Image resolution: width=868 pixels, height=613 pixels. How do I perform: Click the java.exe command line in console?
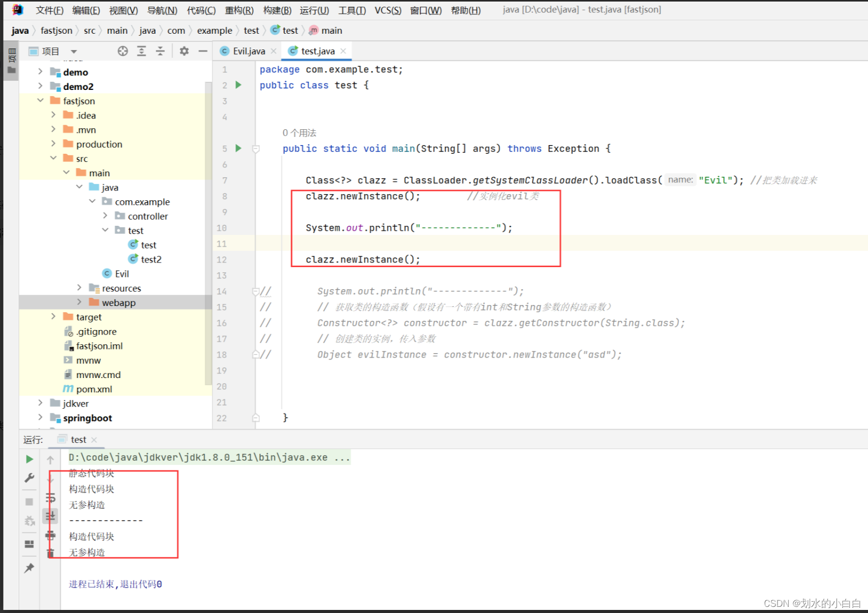point(209,457)
